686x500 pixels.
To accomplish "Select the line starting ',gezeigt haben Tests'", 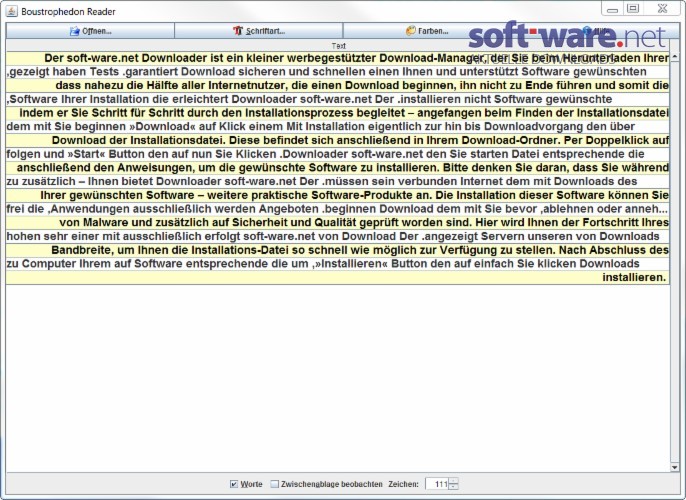I will 338,72.
